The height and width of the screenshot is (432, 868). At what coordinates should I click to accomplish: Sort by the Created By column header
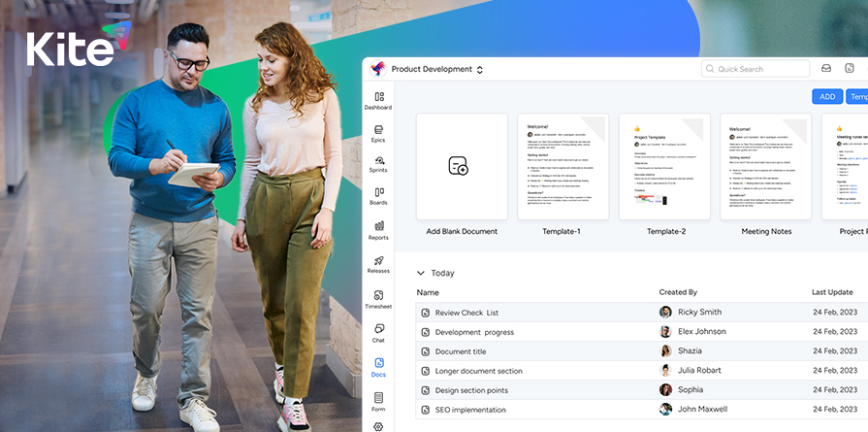click(678, 292)
